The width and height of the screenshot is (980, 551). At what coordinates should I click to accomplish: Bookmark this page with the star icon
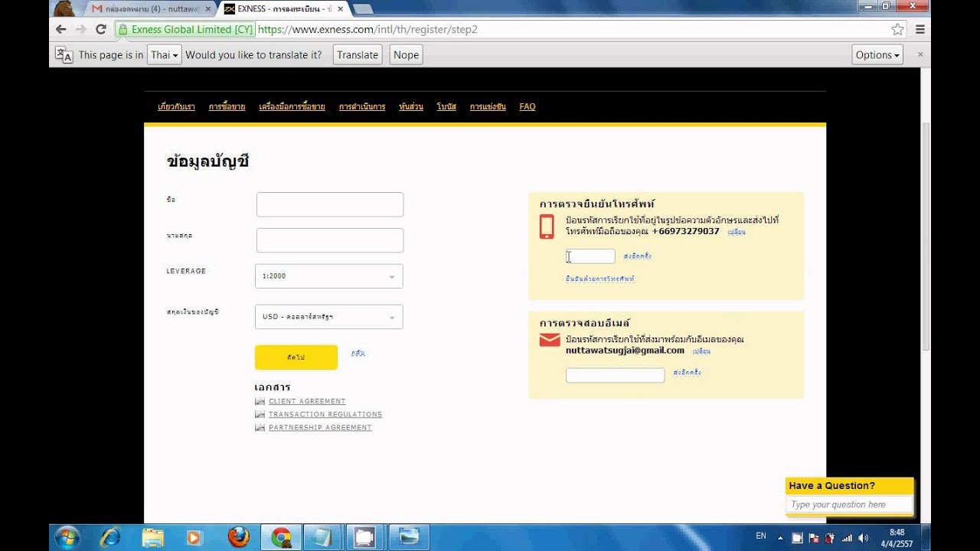coord(897,29)
